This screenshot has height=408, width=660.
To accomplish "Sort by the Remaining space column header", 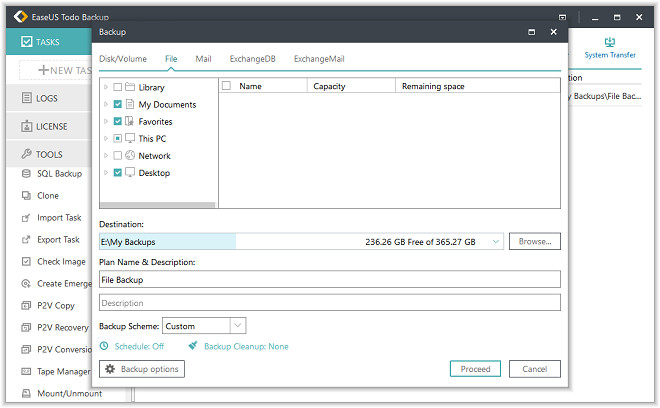I will (x=478, y=86).
